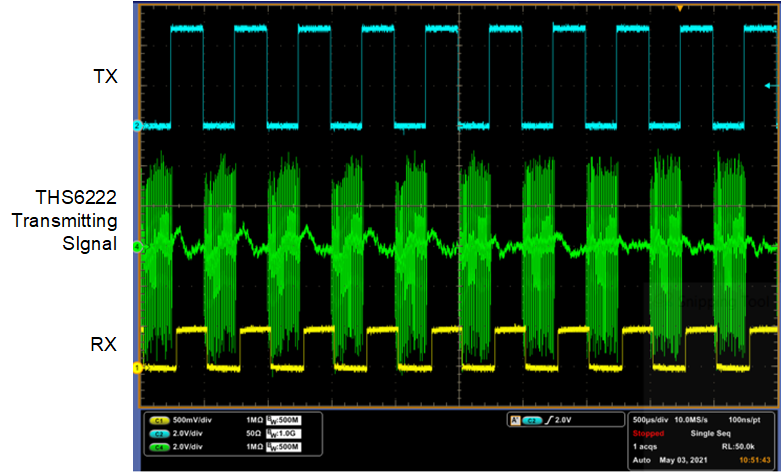Image resolution: width=782 pixels, height=473 pixels.
Task: Click the orange 10:51:43 timestamp
Action: (x=755, y=460)
